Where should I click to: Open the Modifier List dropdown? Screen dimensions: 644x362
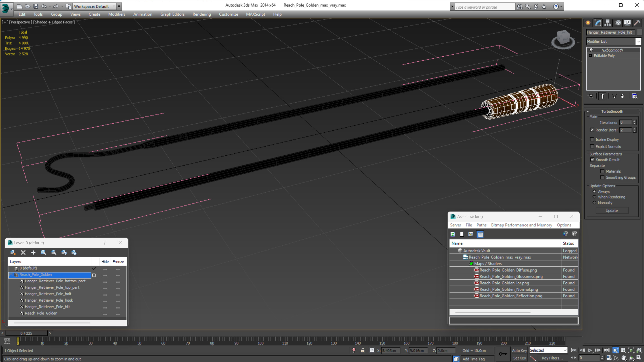(639, 42)
